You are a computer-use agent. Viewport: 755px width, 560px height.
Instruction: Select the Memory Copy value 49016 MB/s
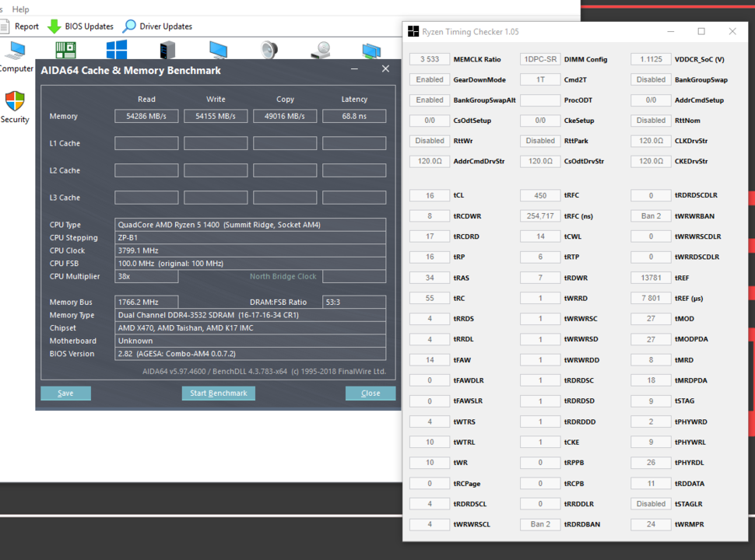[x=285, y=116]
